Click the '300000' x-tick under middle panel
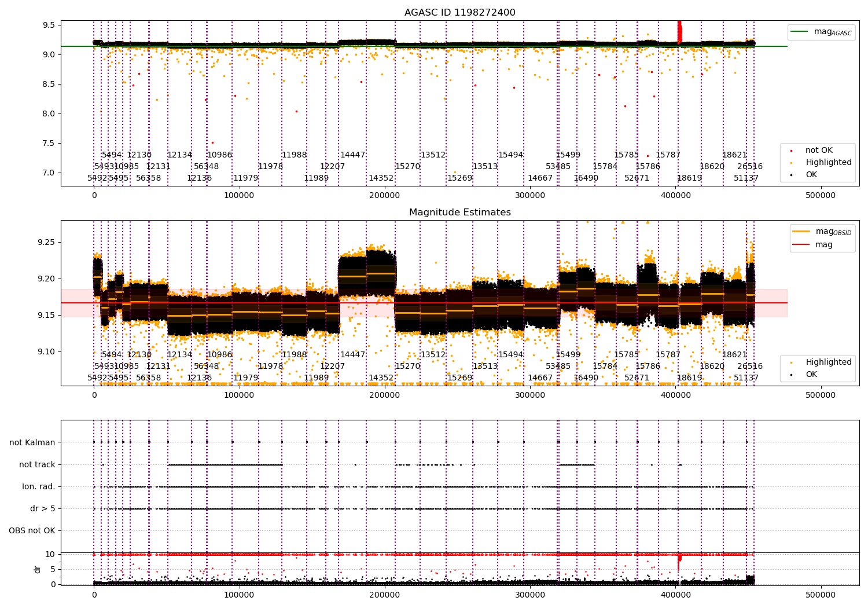Image resolution: width=868 pixels, height=608 pixels. coord(530,395)
